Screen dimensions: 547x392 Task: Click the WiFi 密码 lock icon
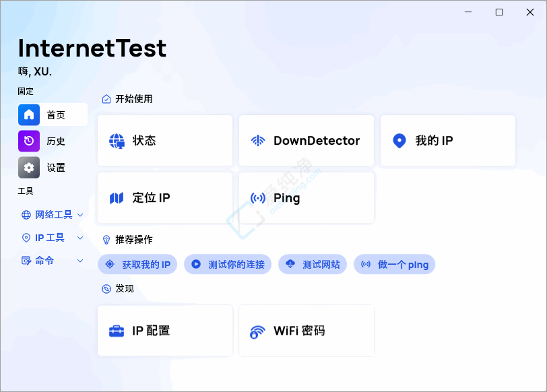[258, 331]
